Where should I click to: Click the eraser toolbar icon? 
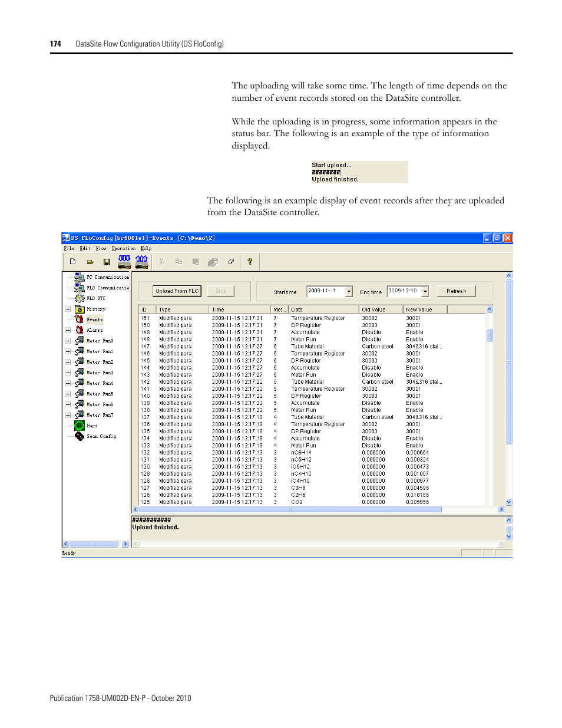[x=231, y=261]
